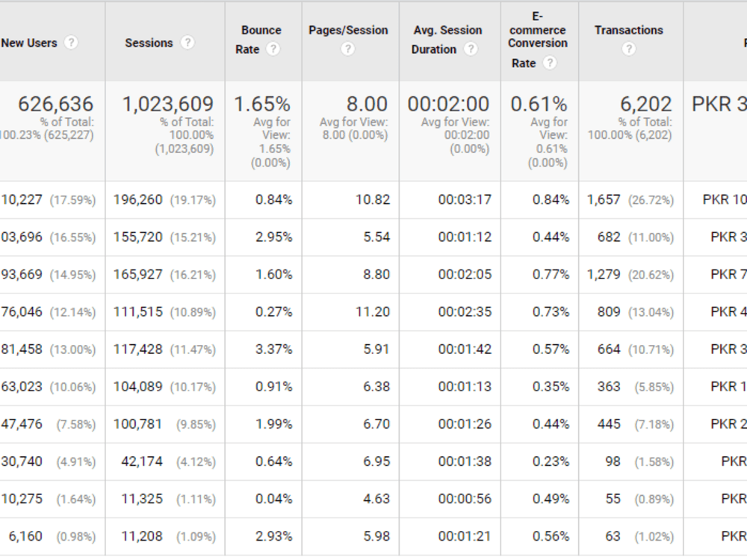Image resolution: width=747 pixels, height=560 pixels.
Task: Select total sessions value 1,023,609
Action: coord(167,104)
